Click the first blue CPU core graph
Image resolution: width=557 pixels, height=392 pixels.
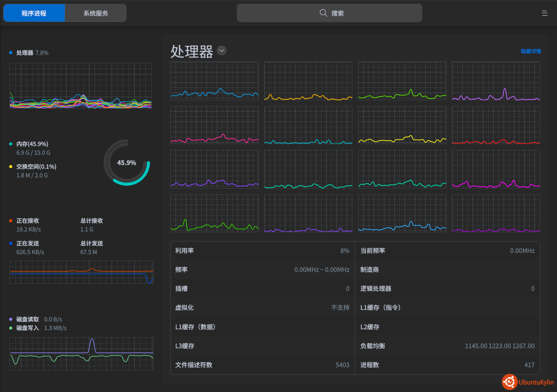tap(214, 81)
